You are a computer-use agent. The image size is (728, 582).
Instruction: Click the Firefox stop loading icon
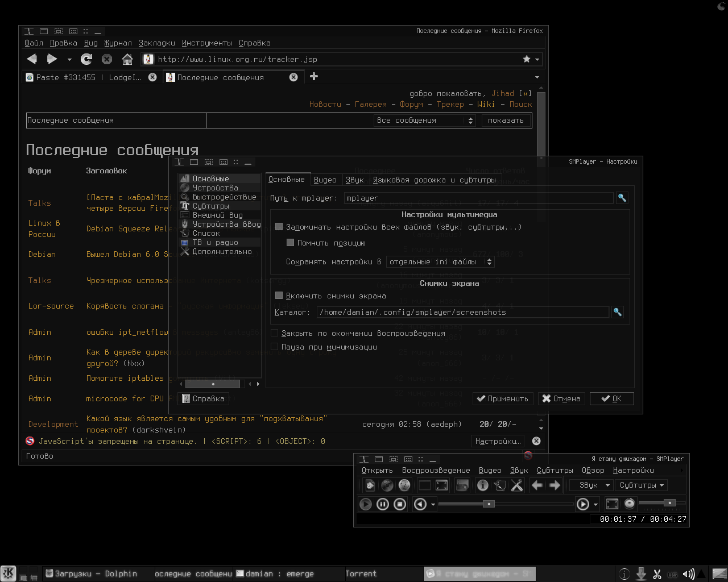point(107,59)
